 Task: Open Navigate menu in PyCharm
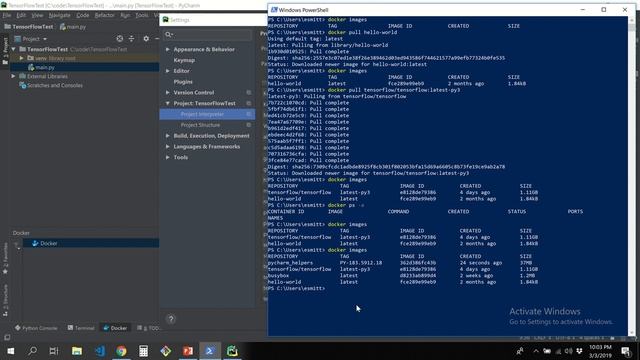[60, 16]
